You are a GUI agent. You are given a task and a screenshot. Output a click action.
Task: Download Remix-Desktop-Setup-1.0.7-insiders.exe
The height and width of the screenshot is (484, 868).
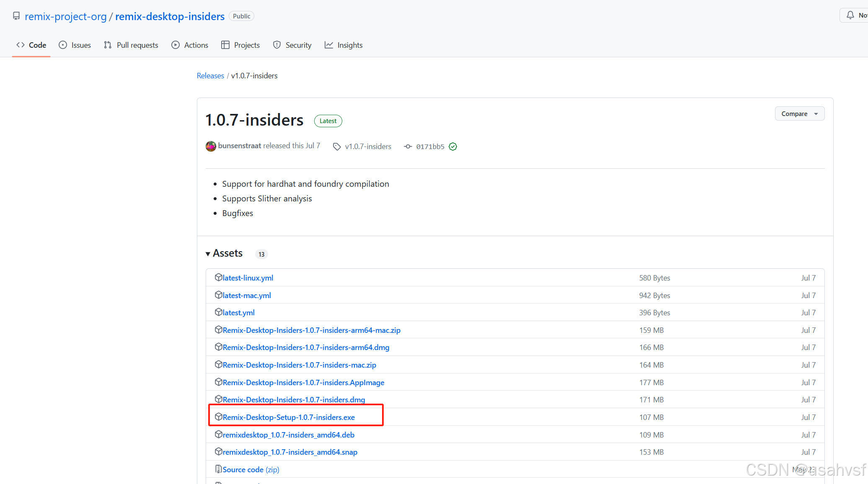tap(289, 417)
